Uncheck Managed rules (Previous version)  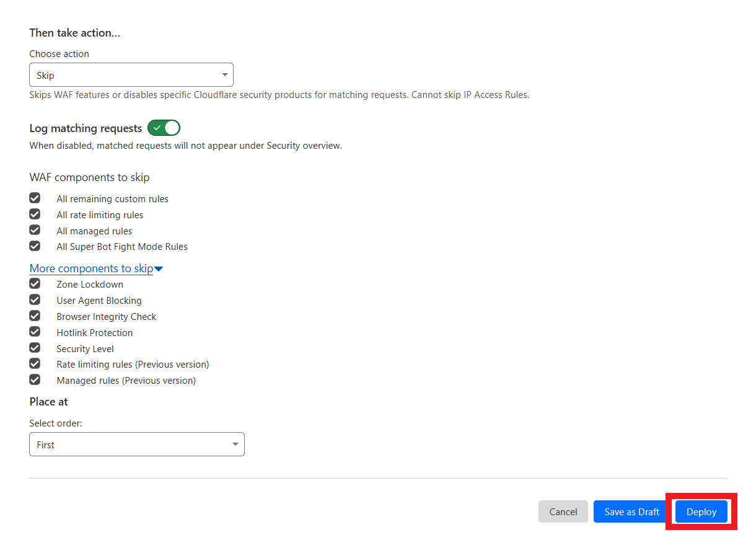point(35,380)
